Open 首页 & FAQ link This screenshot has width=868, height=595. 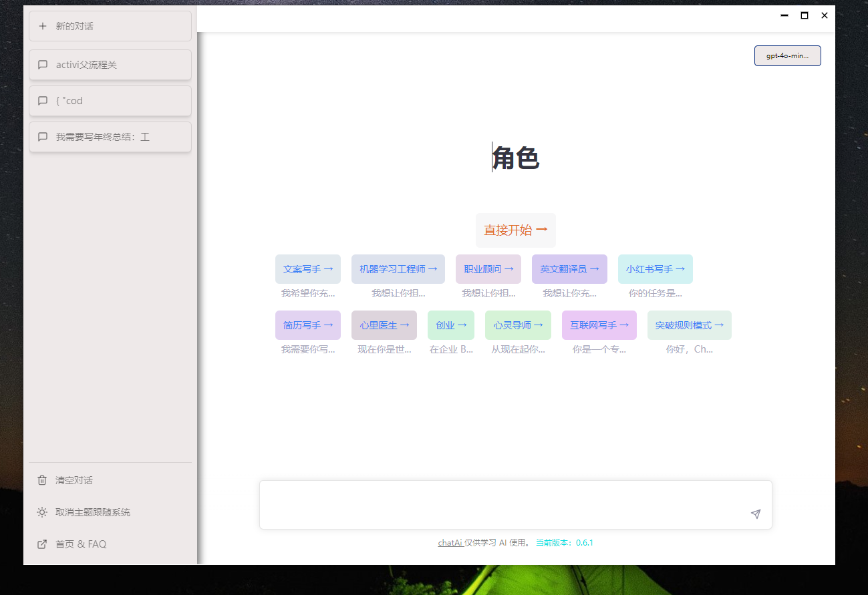pyautogui.click(x=110, y=544)
